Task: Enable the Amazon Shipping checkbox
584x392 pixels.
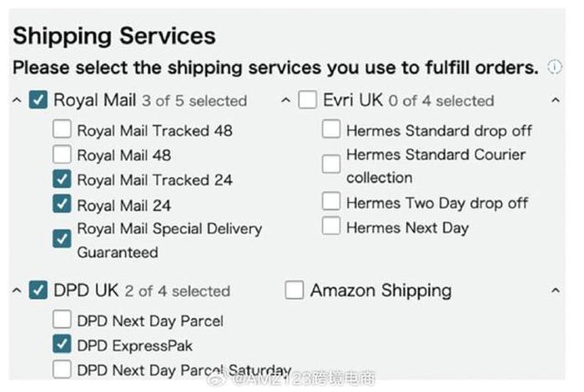Action: click(294, 290)
